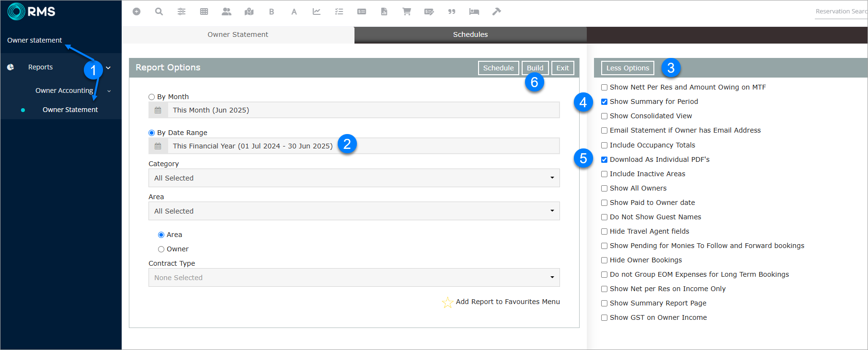Select the bed icon in toolbar

tap(474, 11)
